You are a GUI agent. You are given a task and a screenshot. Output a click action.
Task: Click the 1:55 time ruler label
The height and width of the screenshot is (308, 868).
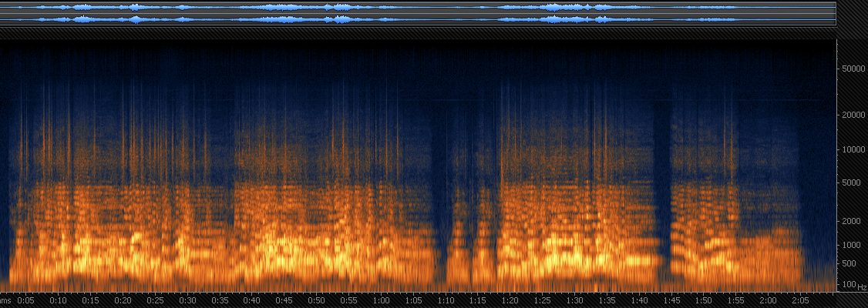click(736, 300)
